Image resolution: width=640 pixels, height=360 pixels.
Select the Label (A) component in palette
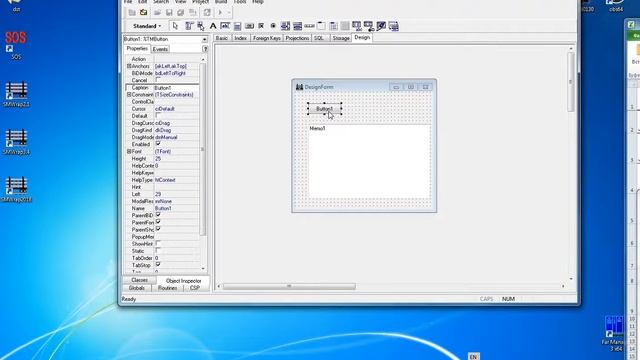pos(213,26)
